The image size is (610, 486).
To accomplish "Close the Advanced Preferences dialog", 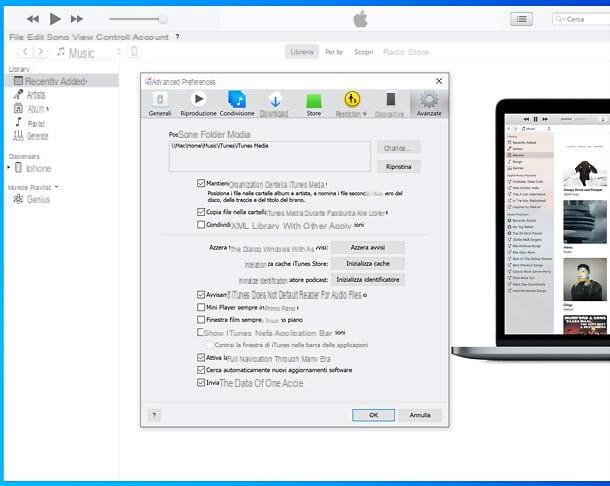I will click(x=439, y=81).
